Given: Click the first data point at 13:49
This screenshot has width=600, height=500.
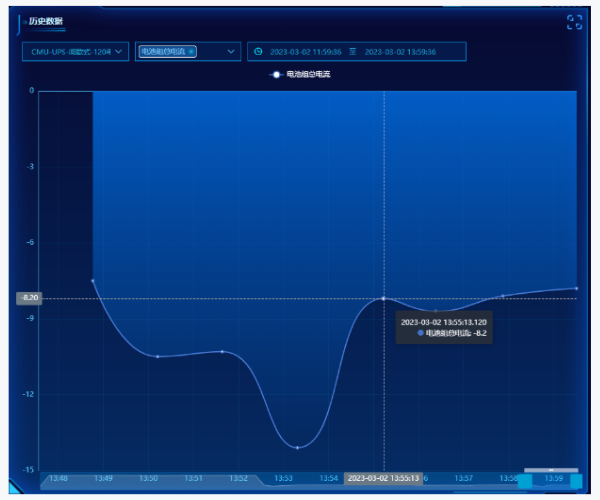Looking at the screenshot, I should pyautogui.click(x=93, y=281).
